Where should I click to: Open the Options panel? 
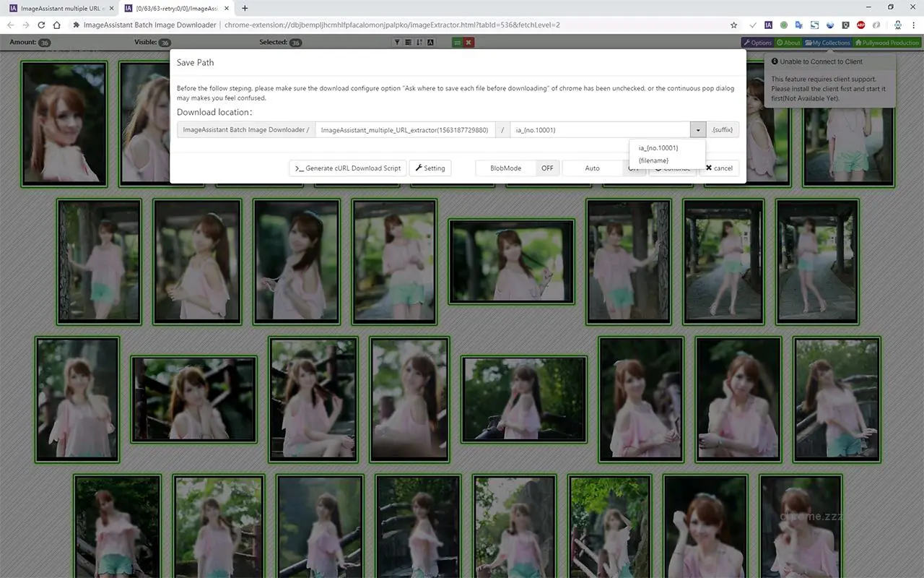[x=758, y=42]
